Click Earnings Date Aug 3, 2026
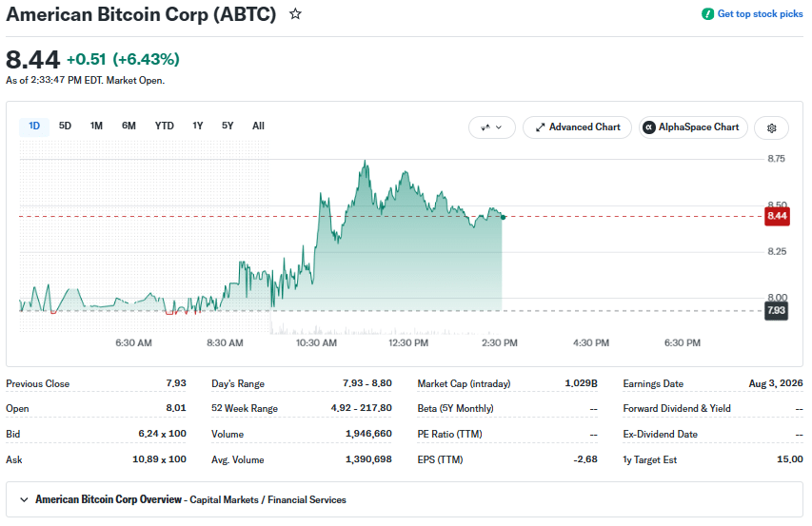This screenshot has width=812, height=526. (776, 383)
